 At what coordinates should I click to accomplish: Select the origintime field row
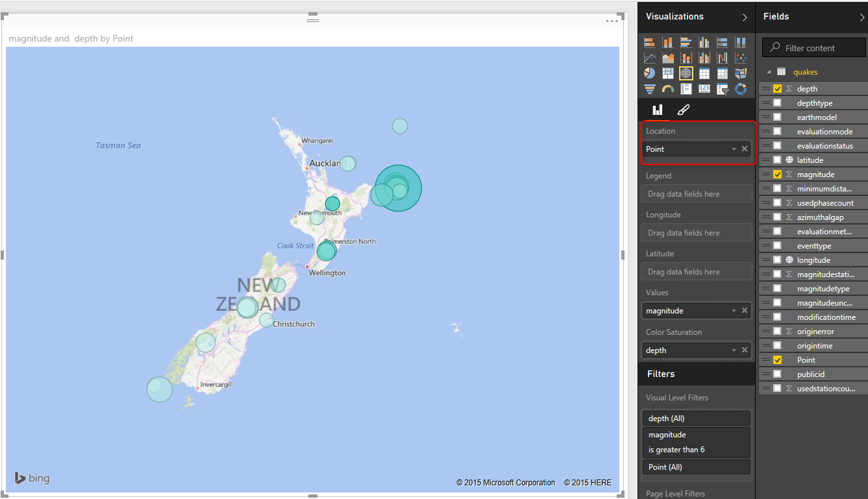pos(813,346)
